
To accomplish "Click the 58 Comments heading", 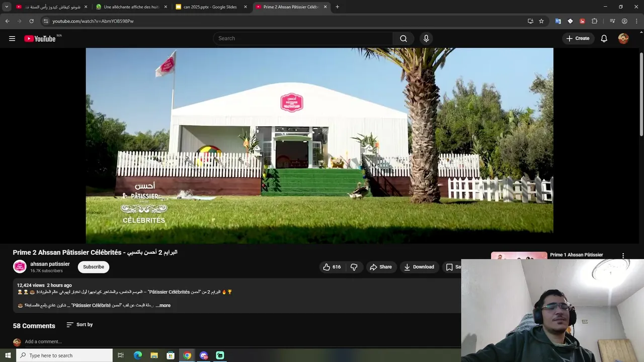I will [34, 326].
